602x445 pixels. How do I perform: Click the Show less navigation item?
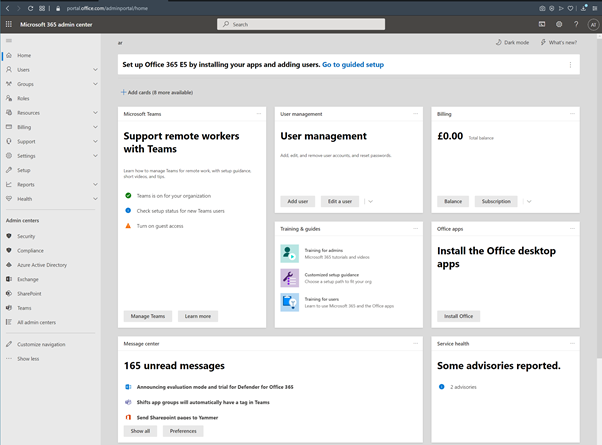[x=28, y=359]
